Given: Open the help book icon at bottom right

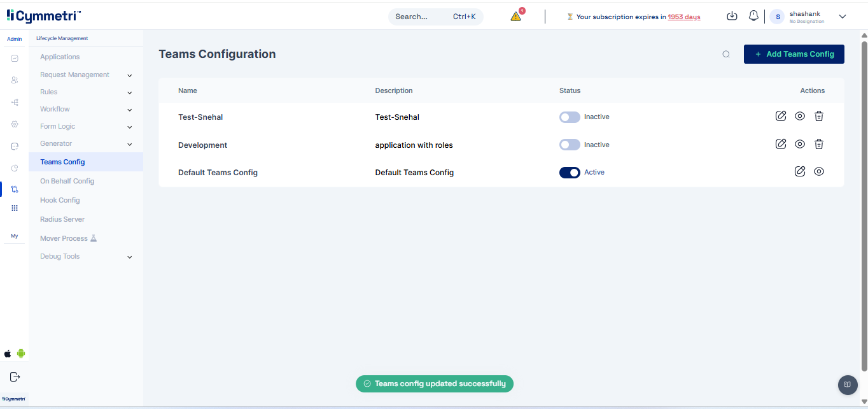Looking at the screenshot, I should pyautogui.click(x=847, y=384).
